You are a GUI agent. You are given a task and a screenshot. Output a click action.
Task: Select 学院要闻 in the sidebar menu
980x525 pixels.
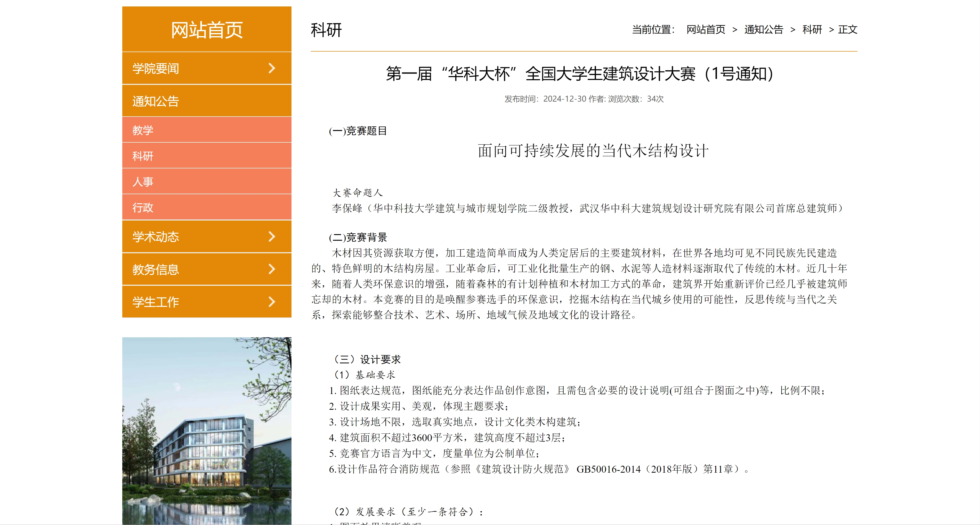tap(156, 69)
